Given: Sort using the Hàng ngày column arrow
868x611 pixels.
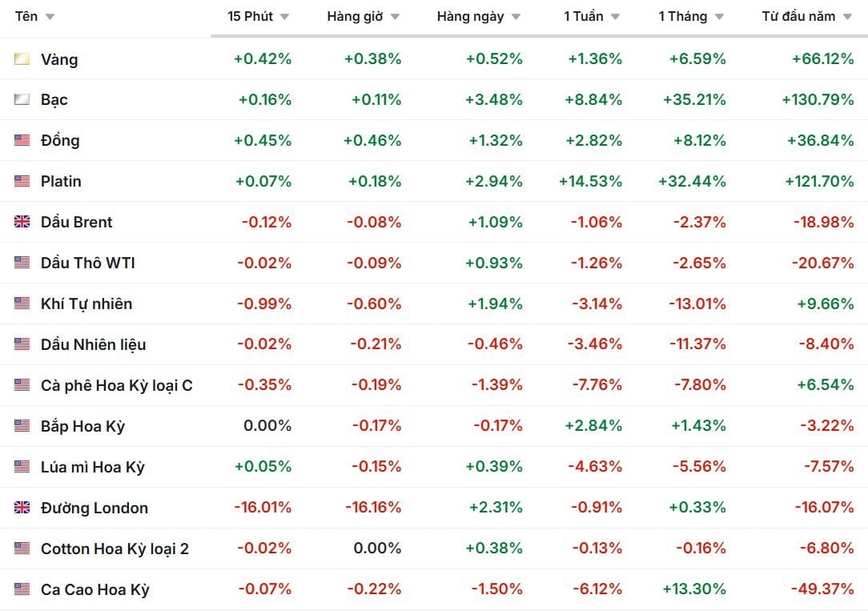Looking at the screenshot, I should tap(516, 17).
